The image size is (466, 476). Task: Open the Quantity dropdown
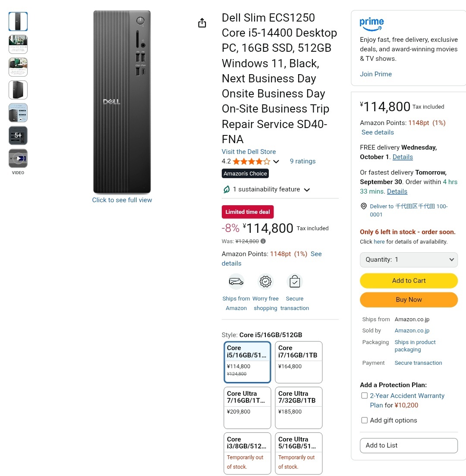point(409,260)
